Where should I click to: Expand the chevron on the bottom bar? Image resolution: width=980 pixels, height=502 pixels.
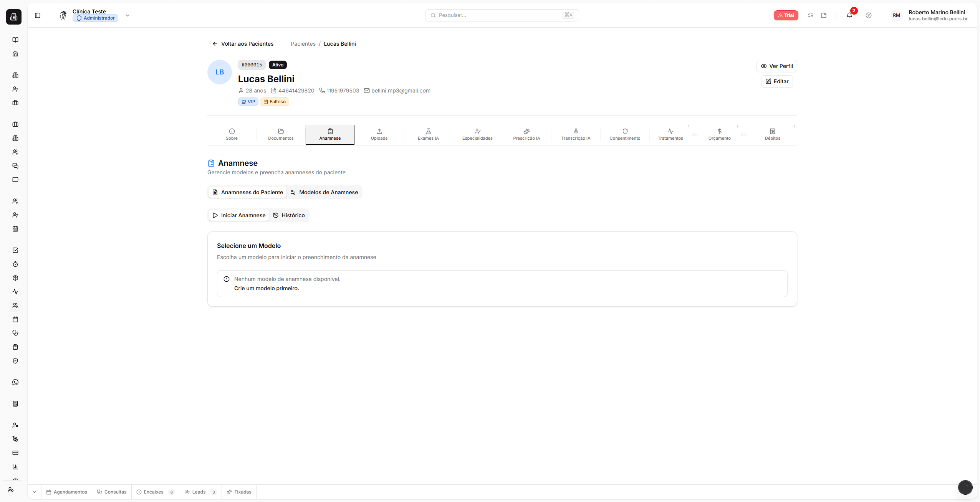[x=34, y=492]
